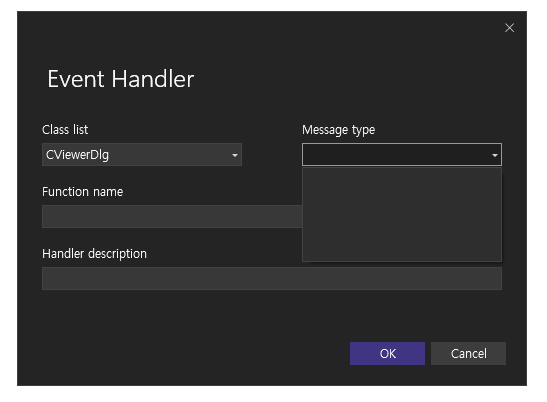This screenshot has width=547, height=402.
Task: Click empty space between Class list and Message type
Action: pos(272,154)
